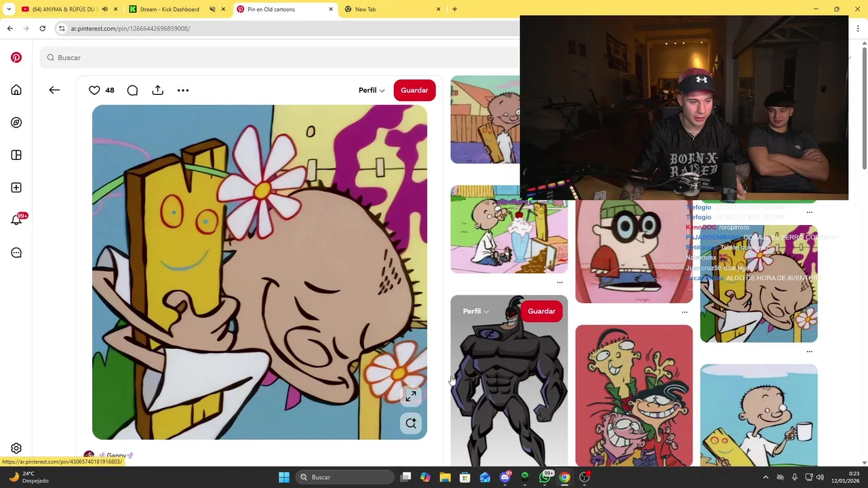Viewport: 868px width, 488px height.
Task: Open the top Jonny by the fence pin
Action: [486, 120]
